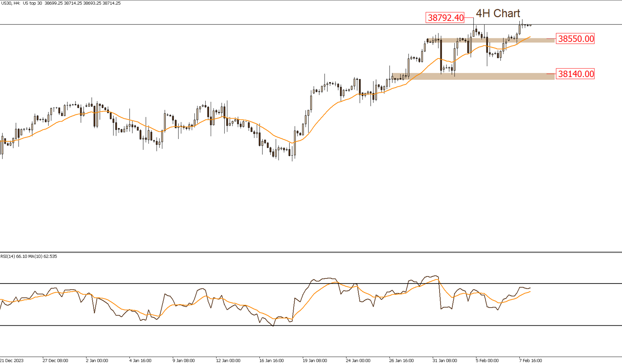Click the RSI(14) indicator label
The width and height of the screenshot is (622, 364).
point(9,256)
